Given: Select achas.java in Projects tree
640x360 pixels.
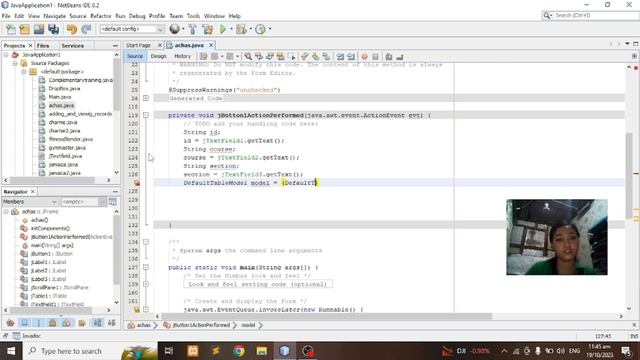Looking at the screenshot, I should [x=61, y=105].
